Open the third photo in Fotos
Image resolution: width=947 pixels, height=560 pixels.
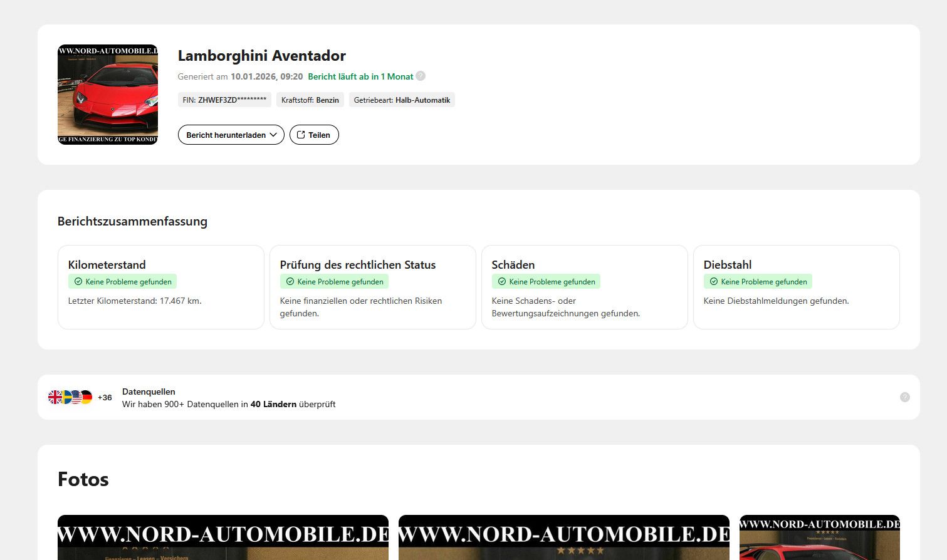[x=819, y=537]
